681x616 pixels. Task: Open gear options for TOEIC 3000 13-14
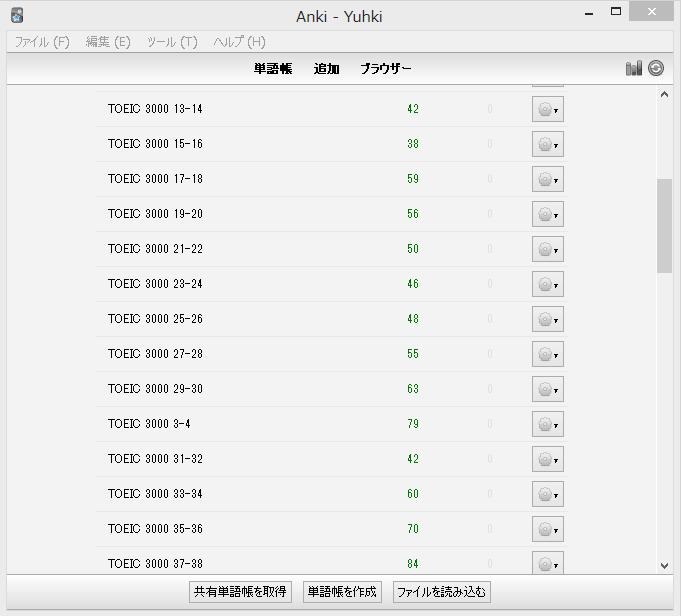pyautogui.click(x=547, y=109)
